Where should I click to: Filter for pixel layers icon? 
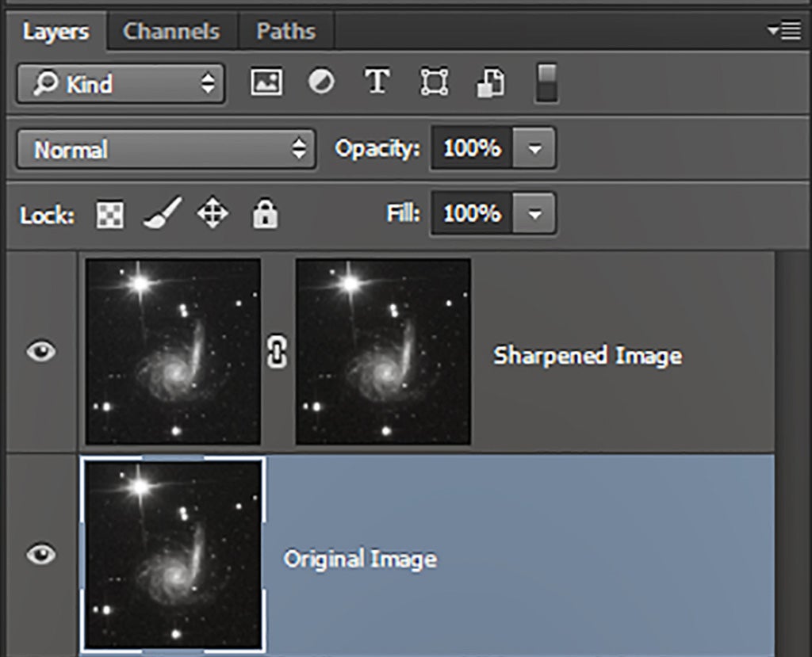coord(266,82)
